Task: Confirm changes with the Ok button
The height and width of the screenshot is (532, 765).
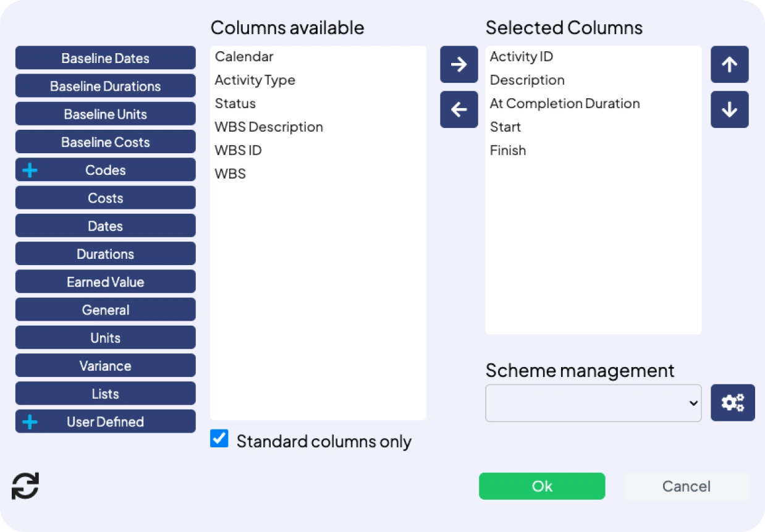Action: (x=542, y=486)
